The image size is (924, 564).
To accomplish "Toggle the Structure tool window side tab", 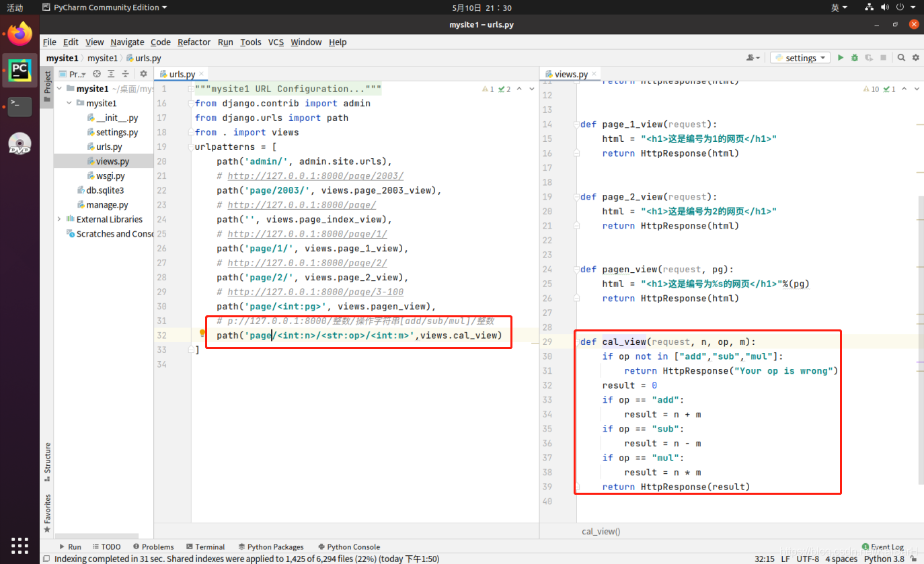I will coord(47,462).
